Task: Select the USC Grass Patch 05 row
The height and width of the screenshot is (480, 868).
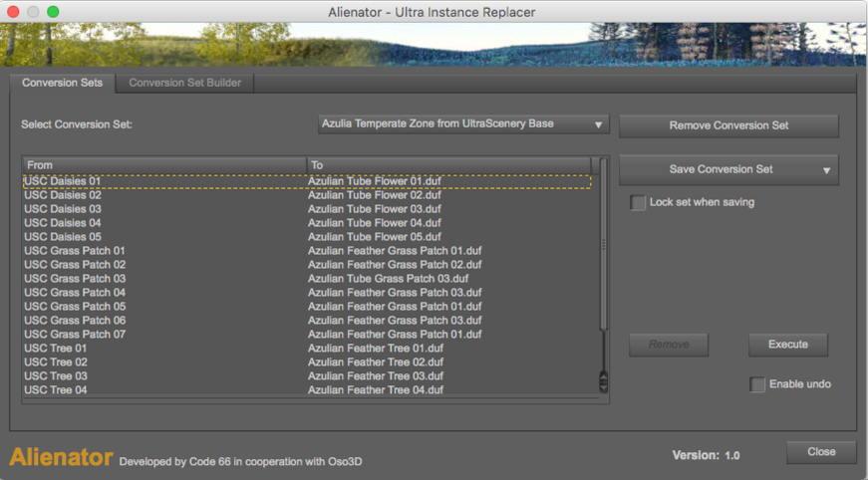Action: pyautogui.click(x=307, y=307)
